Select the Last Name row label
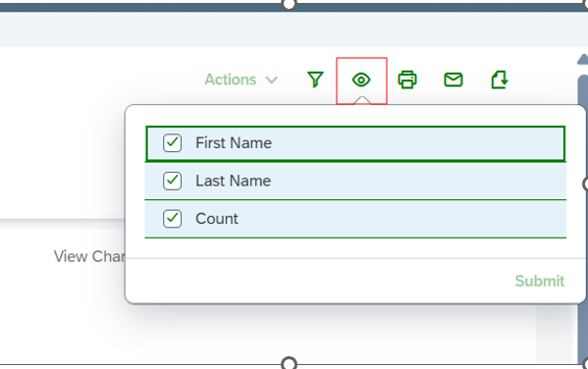 [234, 181]
